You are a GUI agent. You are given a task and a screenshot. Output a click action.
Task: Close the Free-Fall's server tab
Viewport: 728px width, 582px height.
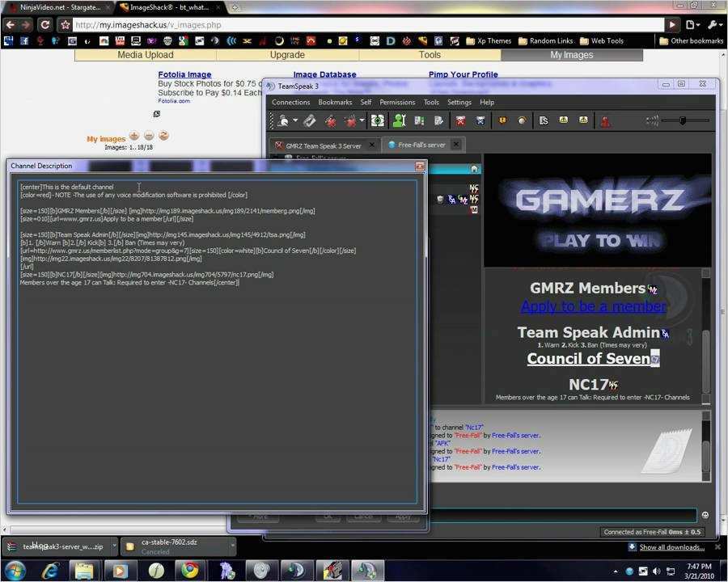click(456, 145)
